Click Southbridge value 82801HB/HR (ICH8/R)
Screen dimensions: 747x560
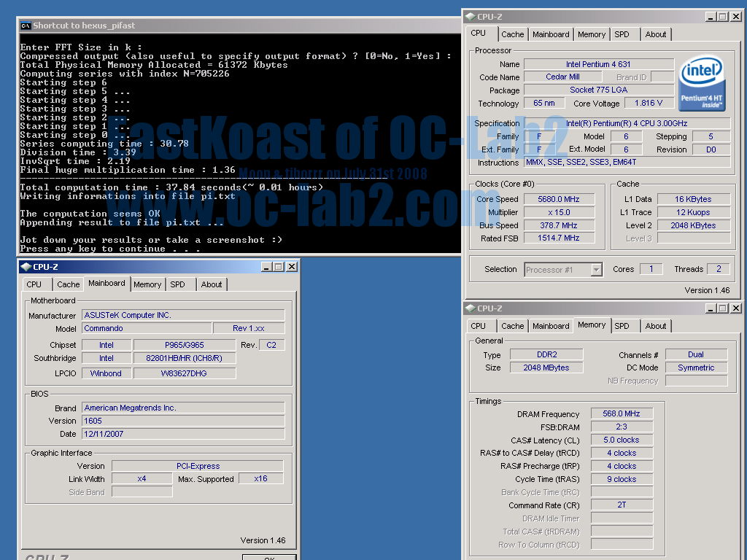(185, 358)
